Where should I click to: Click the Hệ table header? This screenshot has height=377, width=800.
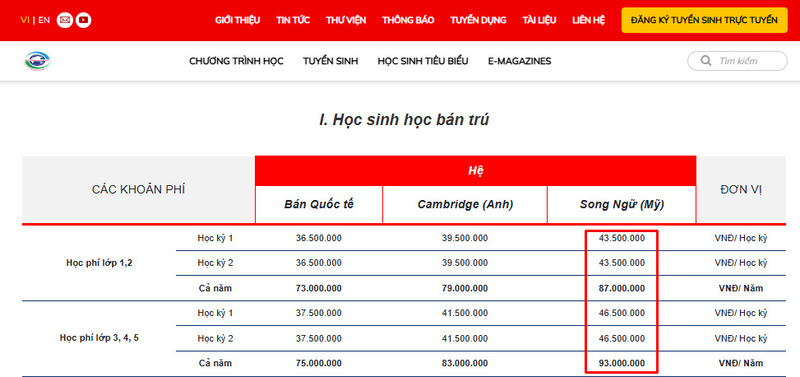476,171
